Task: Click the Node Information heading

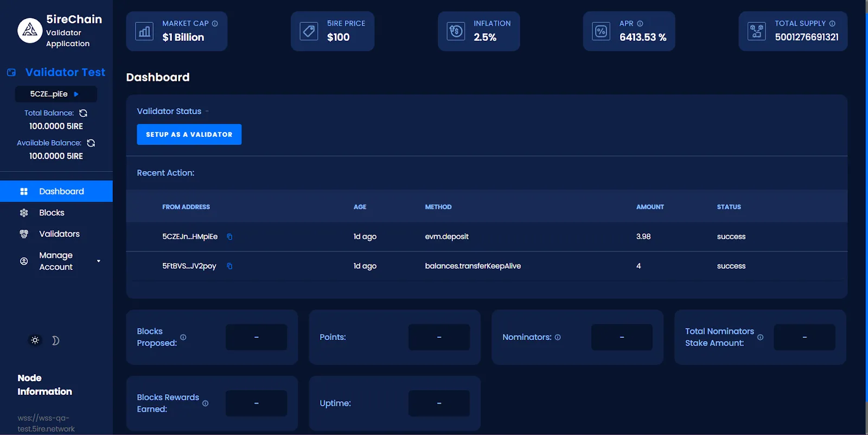Action: click(x=44, y=384)
